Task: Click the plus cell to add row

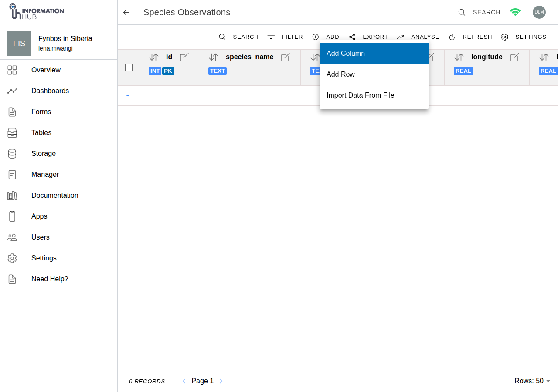Action: pyautogui.click(x=128, y=96)
